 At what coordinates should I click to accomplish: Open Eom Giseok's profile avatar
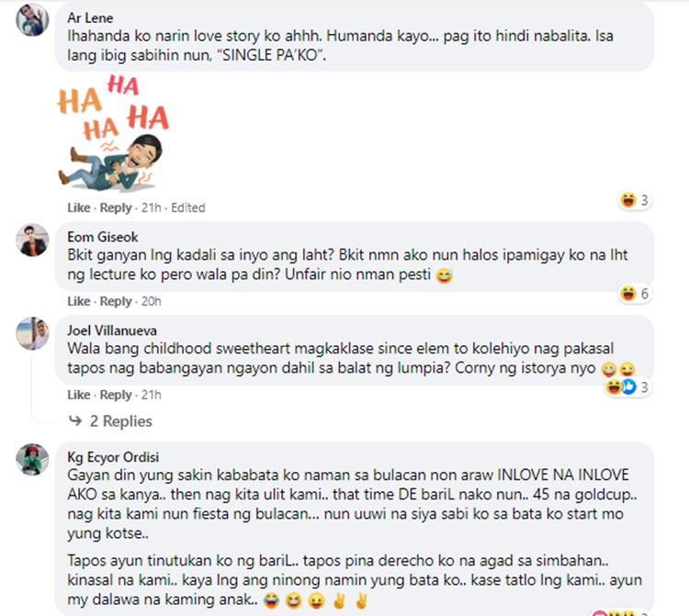pos(32,240)
